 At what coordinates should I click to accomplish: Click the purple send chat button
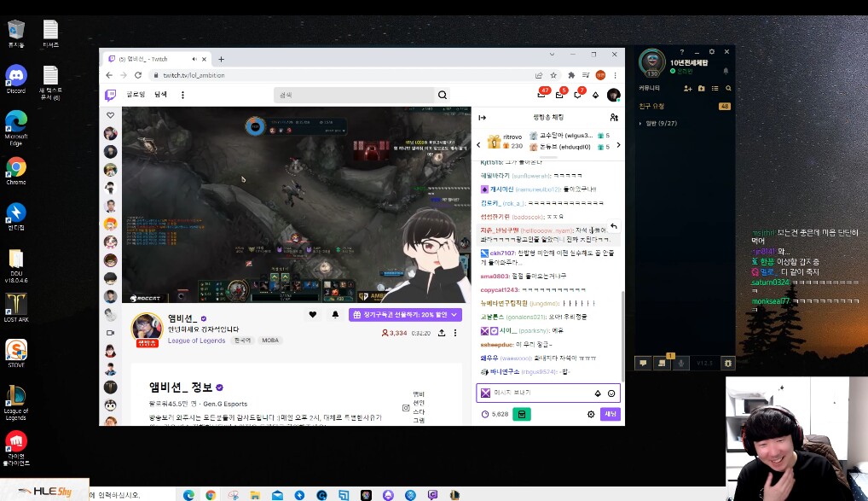click(610, 414)
